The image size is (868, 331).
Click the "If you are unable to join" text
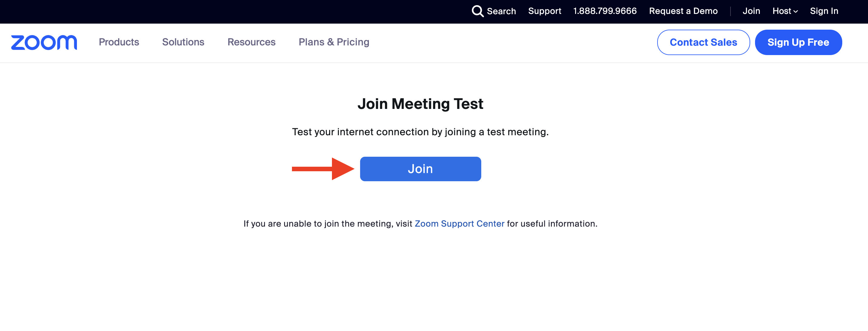point(327,224)
